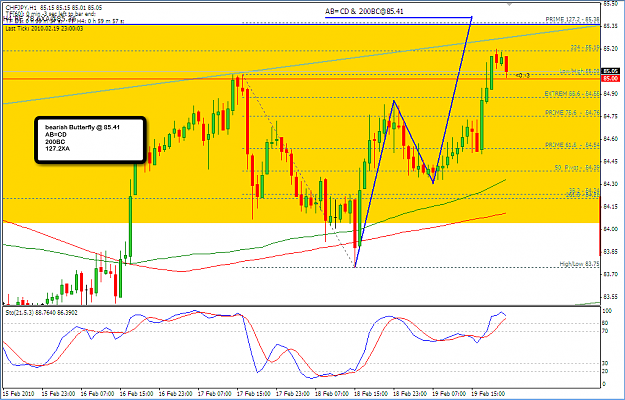Click the 85.35 value on price axis

click(610, 26)
